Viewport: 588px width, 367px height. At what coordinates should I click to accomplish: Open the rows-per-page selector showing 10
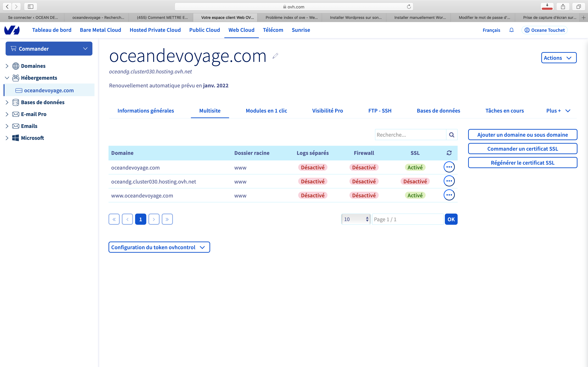[356, 219]
